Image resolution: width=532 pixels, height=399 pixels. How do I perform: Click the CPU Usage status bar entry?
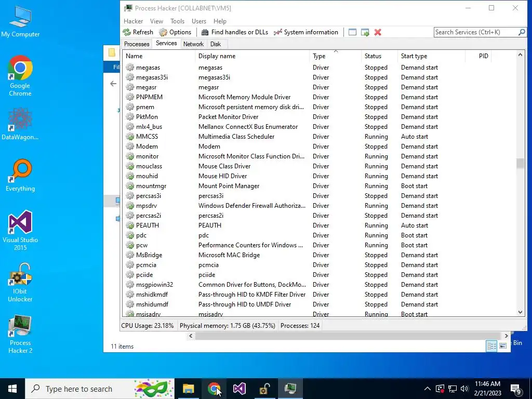tap(147, 326)
